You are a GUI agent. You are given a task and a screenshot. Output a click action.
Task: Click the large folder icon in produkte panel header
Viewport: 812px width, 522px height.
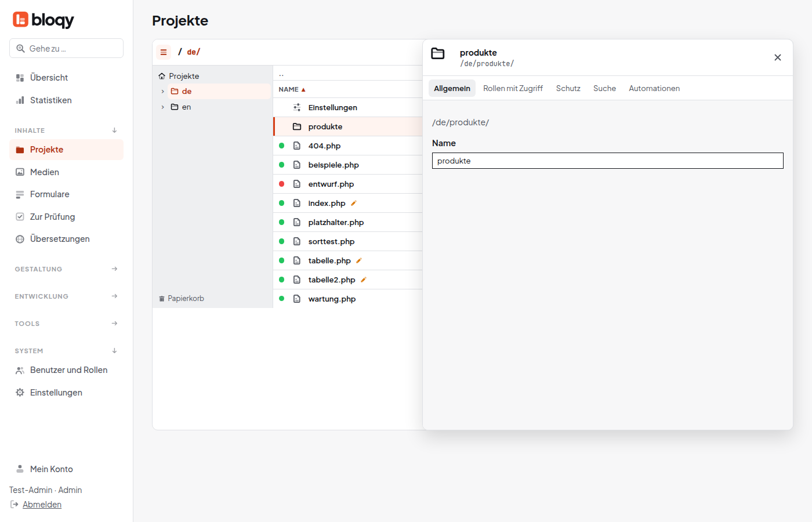point(438,53)
